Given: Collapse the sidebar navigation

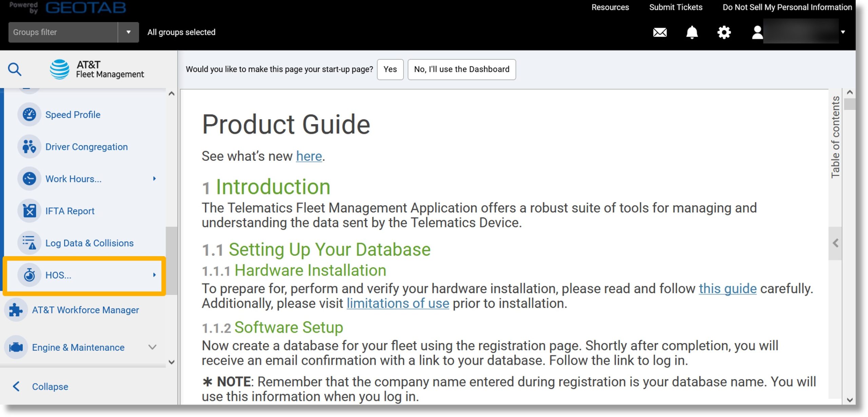Looking at the screenshot, I should click(x=40, y=386).
